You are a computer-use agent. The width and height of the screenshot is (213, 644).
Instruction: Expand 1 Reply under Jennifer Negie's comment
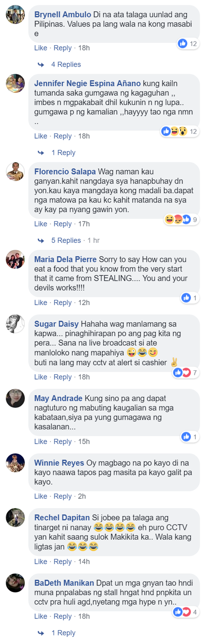click(63, 152)
